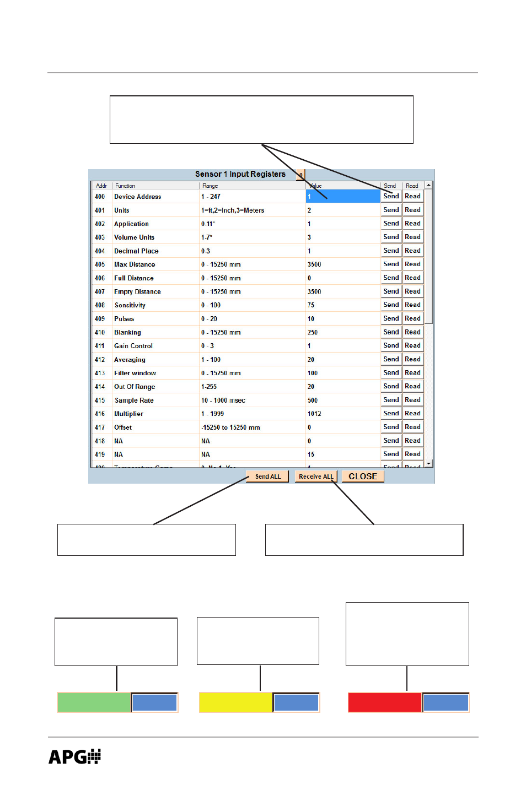Click the APG logo in footer
Screen dimensions: 526x812
click(75, 756)
